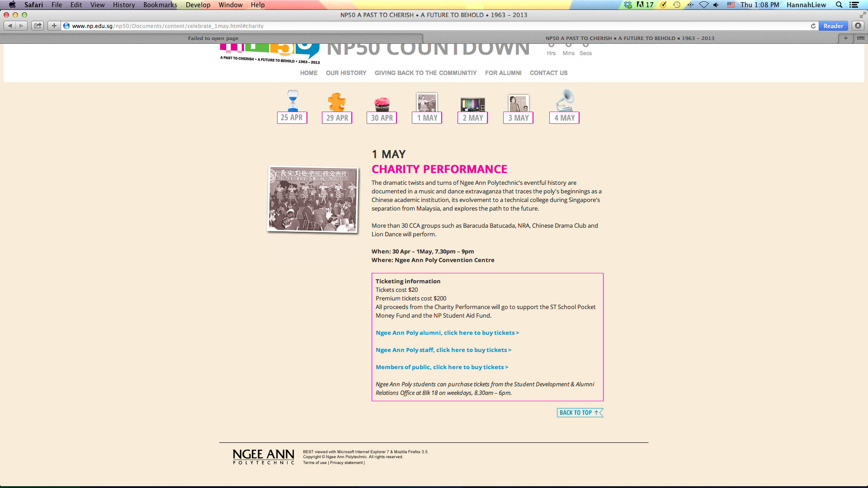Click the FOR ALUMNI navigation link
Screen dimensions: 868x488
coord(503,73)
